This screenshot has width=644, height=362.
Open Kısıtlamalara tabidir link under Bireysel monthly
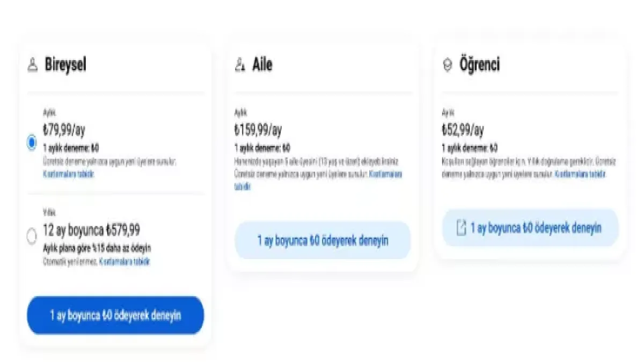pyautogui.click(x=68, y=174)
